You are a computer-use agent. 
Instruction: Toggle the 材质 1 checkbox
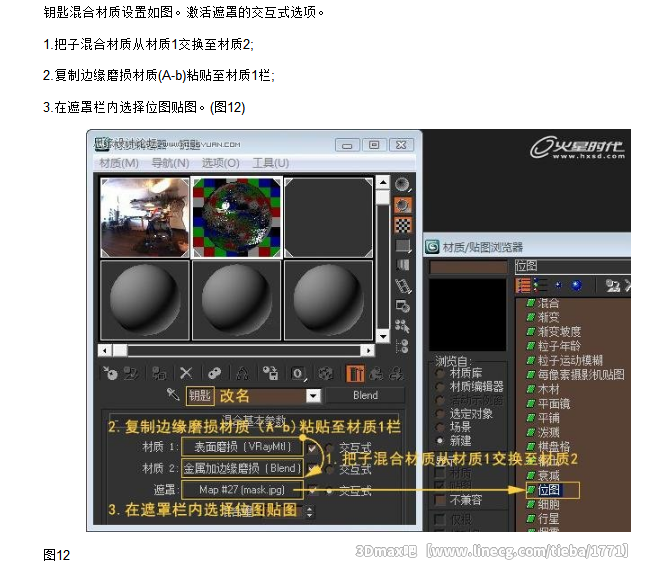314,449
